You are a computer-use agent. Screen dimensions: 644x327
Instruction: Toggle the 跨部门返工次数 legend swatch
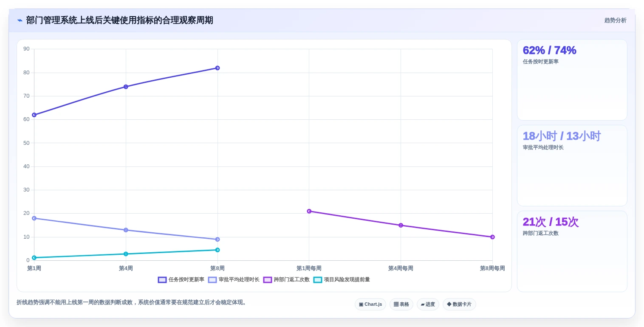tap(268, 280)
